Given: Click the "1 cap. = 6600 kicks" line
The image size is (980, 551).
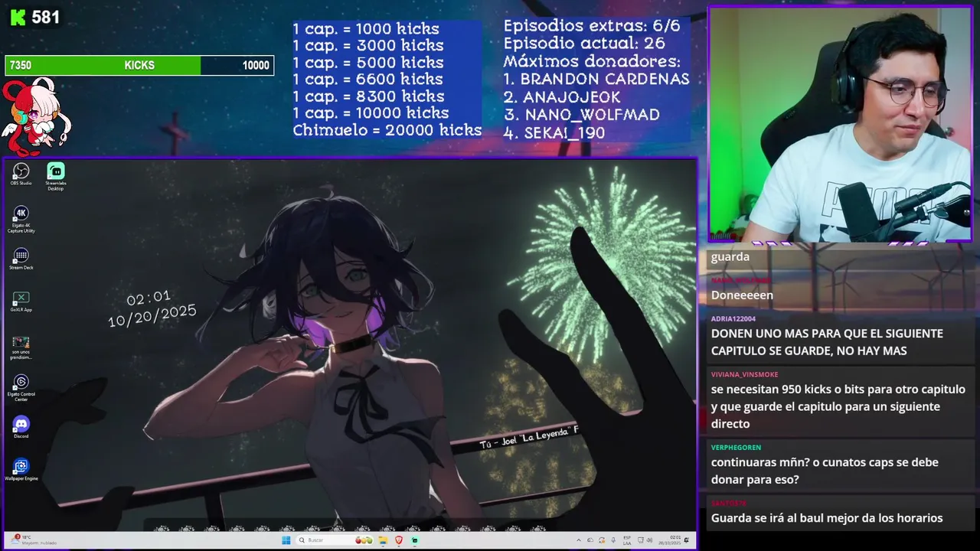Looking at the screenshot, I should tap(367, 79).
